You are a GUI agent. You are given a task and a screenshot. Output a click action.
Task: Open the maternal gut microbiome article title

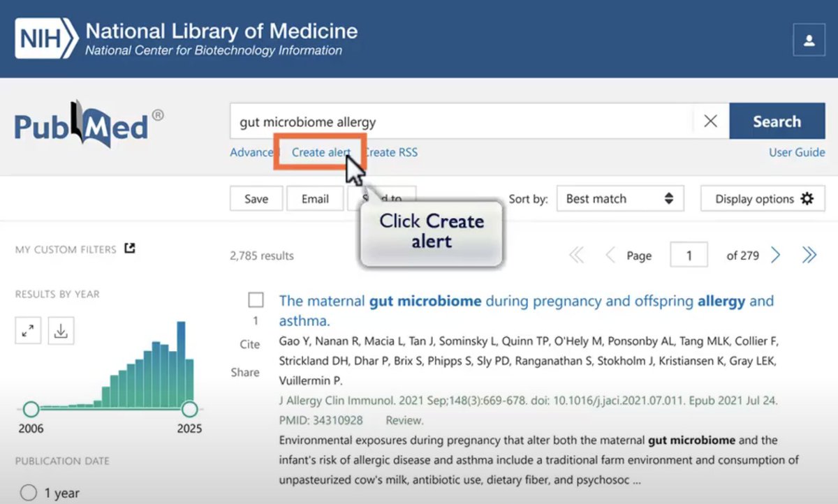[527, 311]
